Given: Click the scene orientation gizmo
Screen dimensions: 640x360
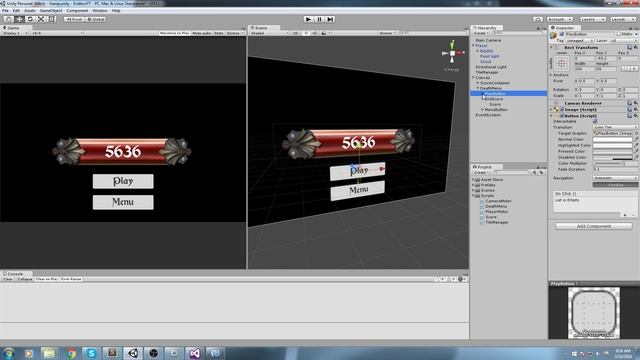Looking at the screenshot, I should 452,53.
